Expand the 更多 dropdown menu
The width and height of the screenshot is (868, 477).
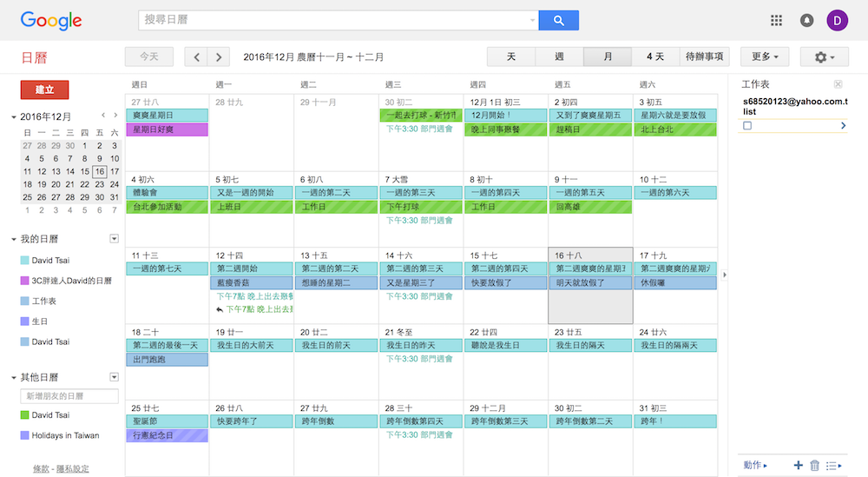point(764,56)
